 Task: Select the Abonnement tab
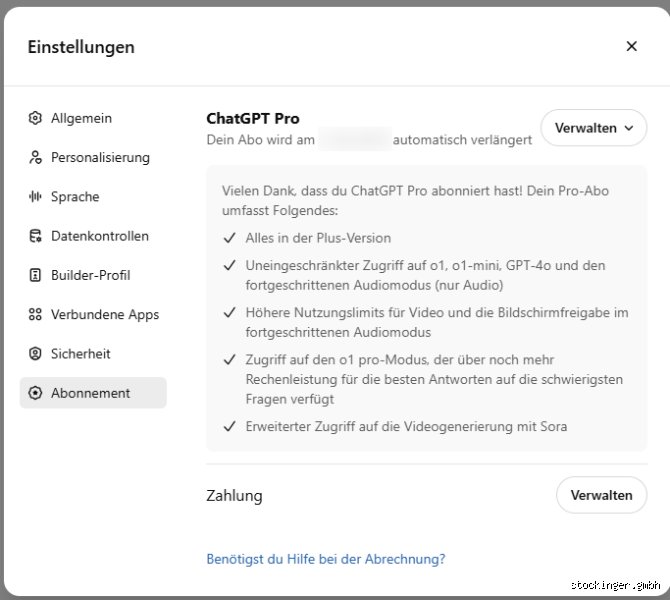click(93, 393)
